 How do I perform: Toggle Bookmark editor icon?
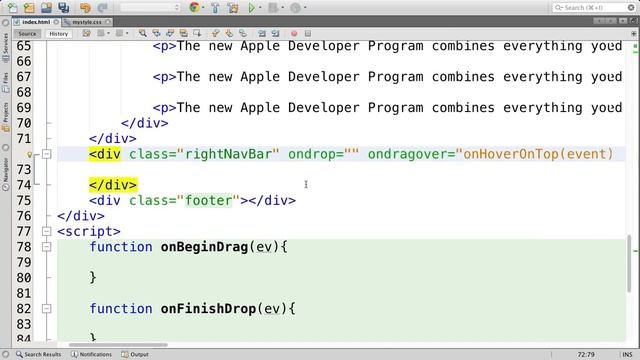[x=243, y=33]
